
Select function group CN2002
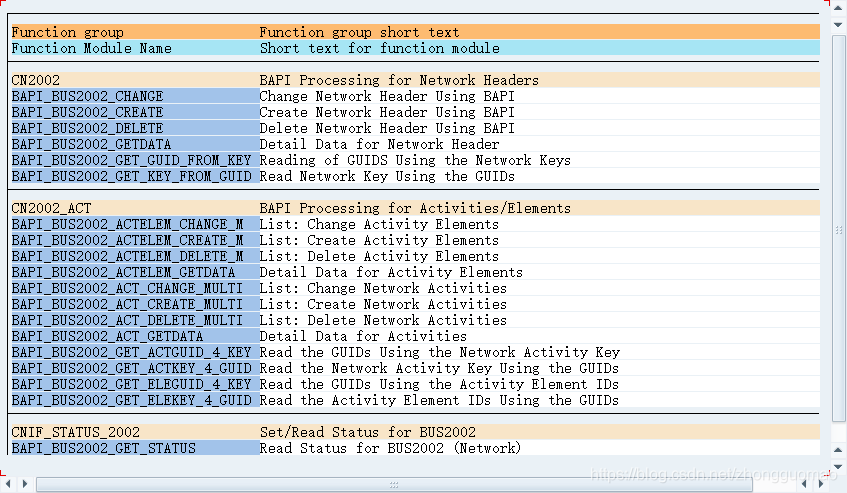pos(36,80)
